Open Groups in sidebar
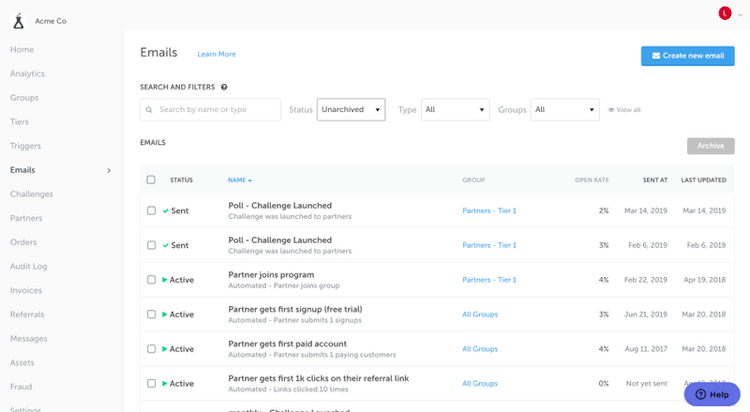 24,98
